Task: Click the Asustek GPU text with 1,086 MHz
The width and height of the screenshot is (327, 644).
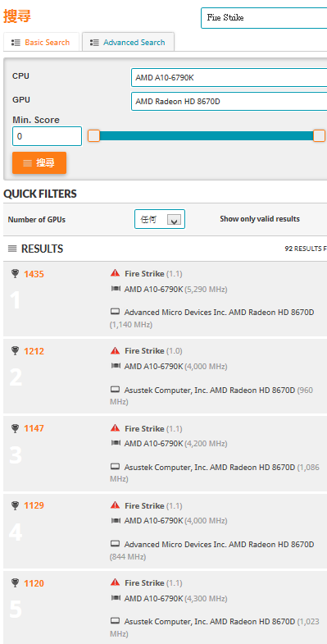Action: click(215, 473)
